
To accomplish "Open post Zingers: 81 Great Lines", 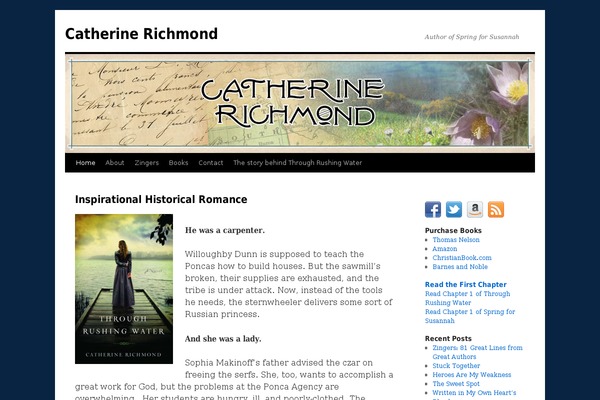I will tap(477, 352).
